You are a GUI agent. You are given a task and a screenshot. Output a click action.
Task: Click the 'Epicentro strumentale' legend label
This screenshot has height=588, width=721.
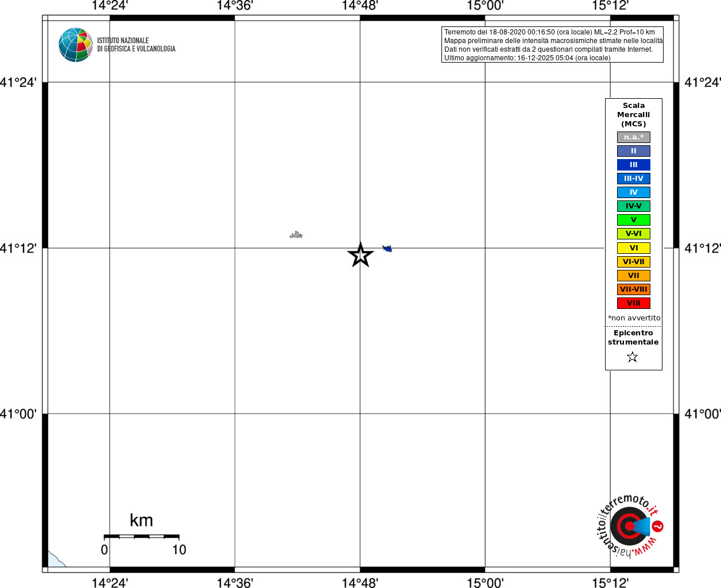[633, 338]
